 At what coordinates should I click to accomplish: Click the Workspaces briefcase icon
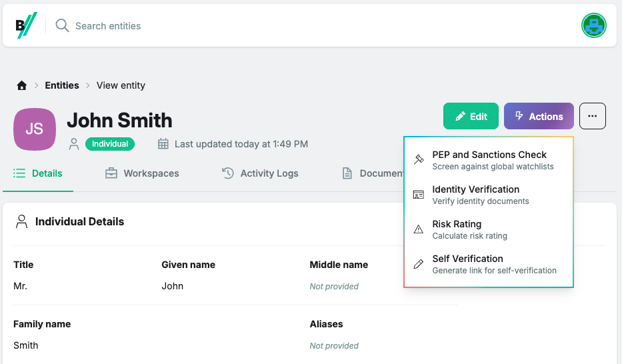point(111,173)
